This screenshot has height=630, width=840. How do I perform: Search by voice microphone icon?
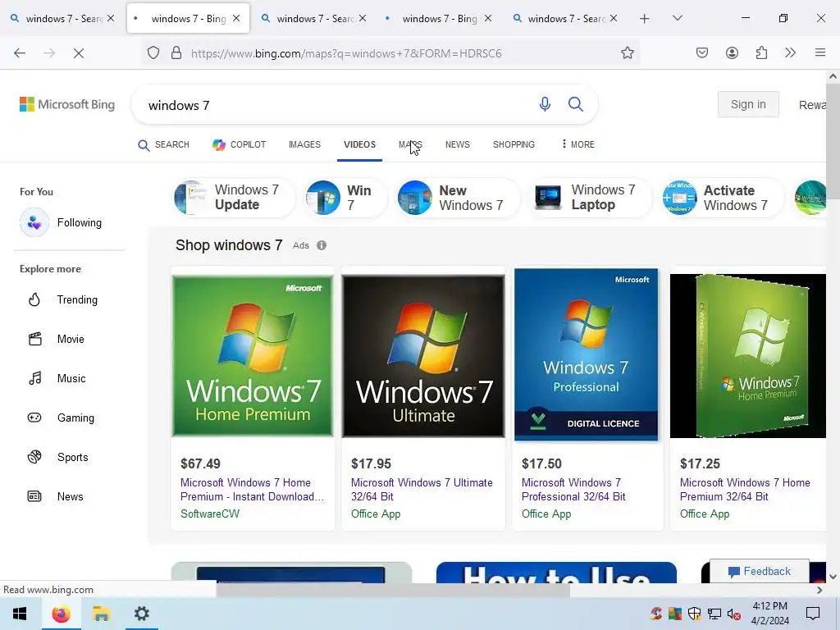pyautogui.click(x=545, y=104)
